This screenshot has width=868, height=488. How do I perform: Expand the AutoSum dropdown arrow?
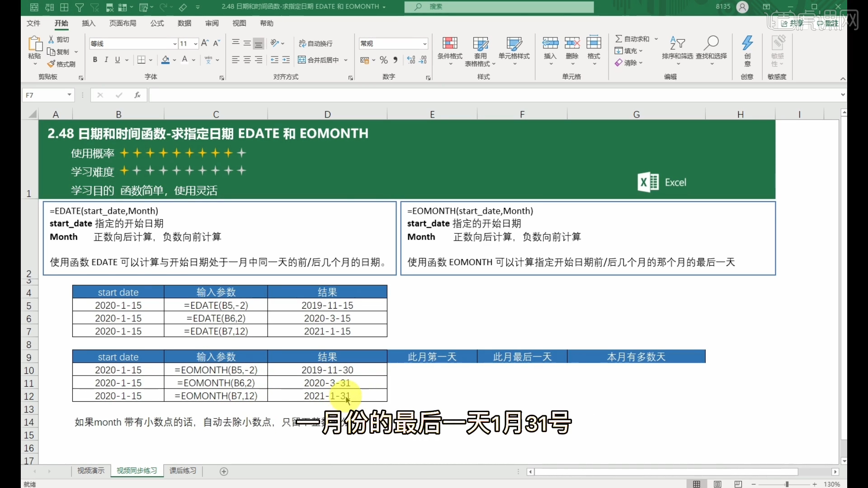coord(656,39)
